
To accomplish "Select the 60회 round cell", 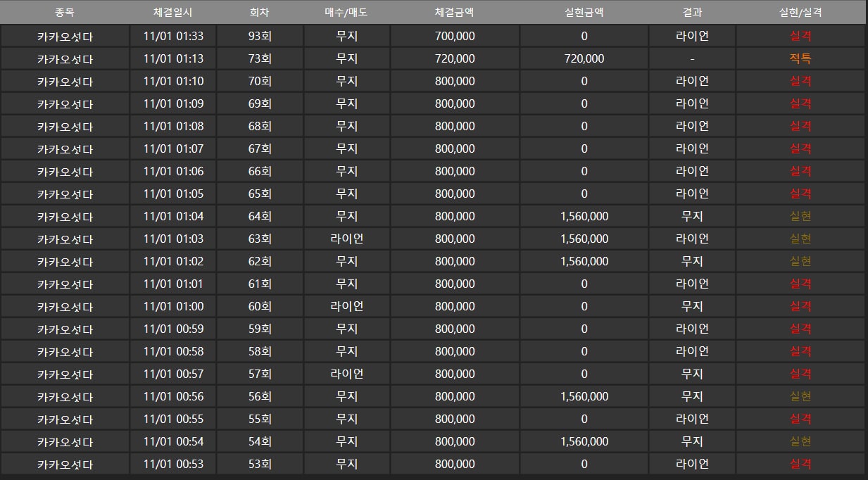I will (x=260, y=307).
